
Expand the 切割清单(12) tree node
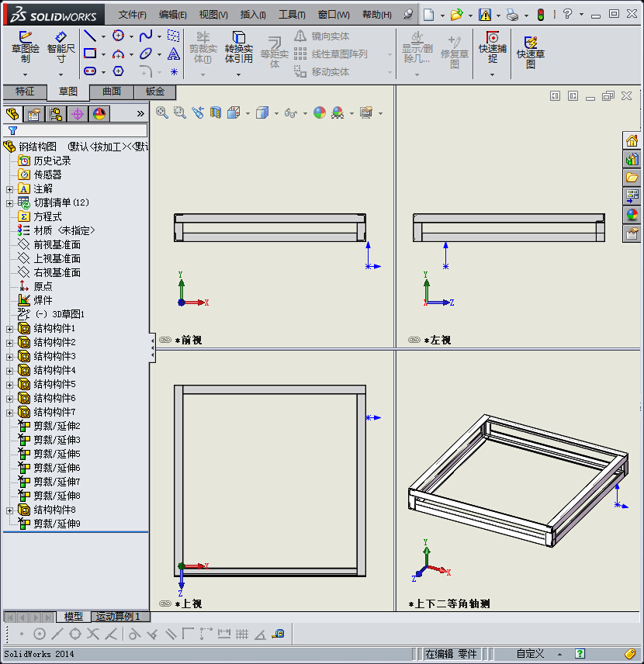pyautogui.click(x=10, y=203)
